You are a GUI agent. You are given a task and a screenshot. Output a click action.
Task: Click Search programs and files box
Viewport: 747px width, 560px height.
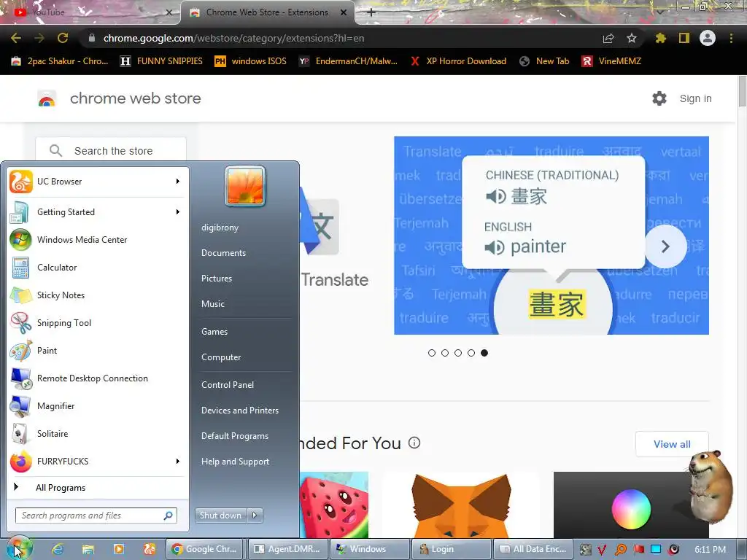point(96,516)
